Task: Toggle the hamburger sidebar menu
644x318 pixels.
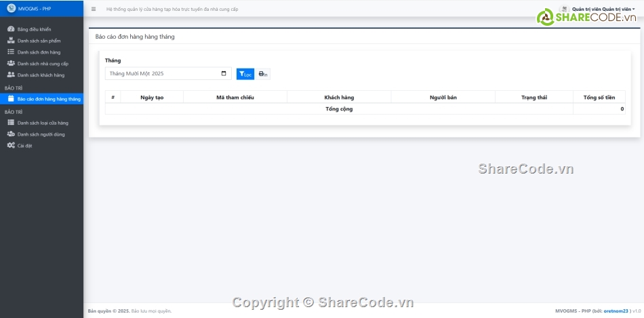Action: click(94, 9)
